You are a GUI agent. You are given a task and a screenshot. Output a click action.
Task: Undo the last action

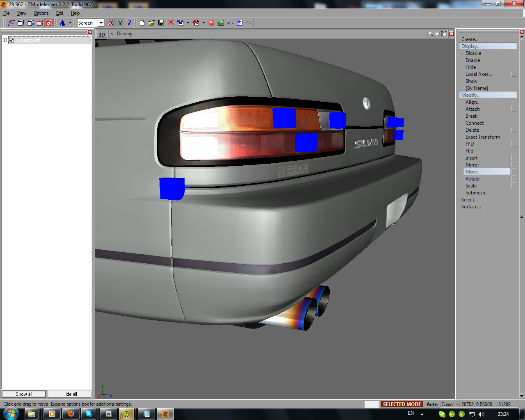(230, 23)
